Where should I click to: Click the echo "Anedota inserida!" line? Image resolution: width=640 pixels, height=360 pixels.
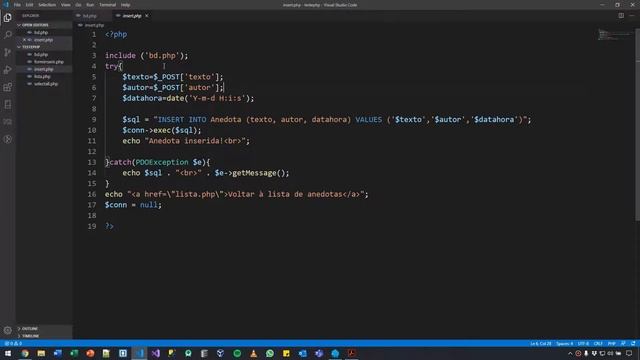click(186, 141)
